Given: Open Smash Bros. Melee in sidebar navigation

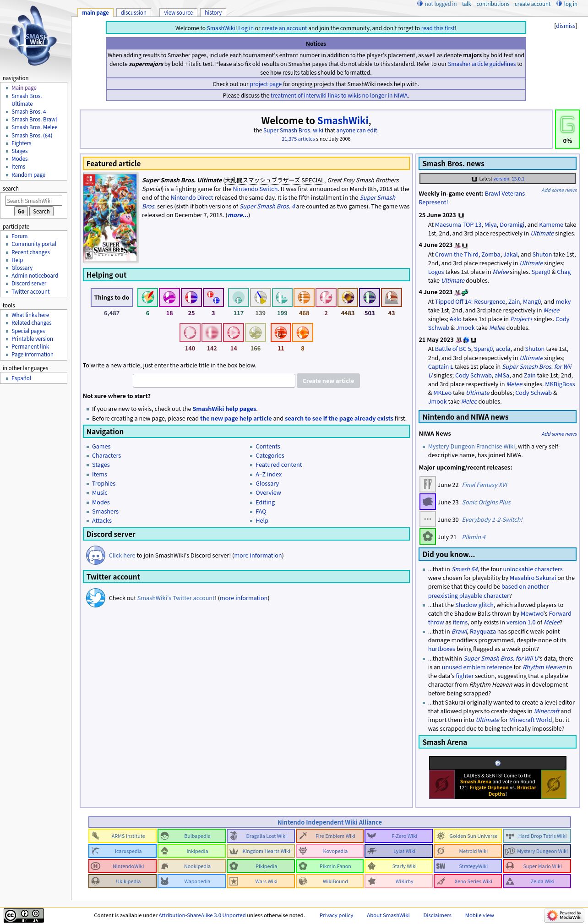Looking at the screenshot, I should tap(34, 127).
